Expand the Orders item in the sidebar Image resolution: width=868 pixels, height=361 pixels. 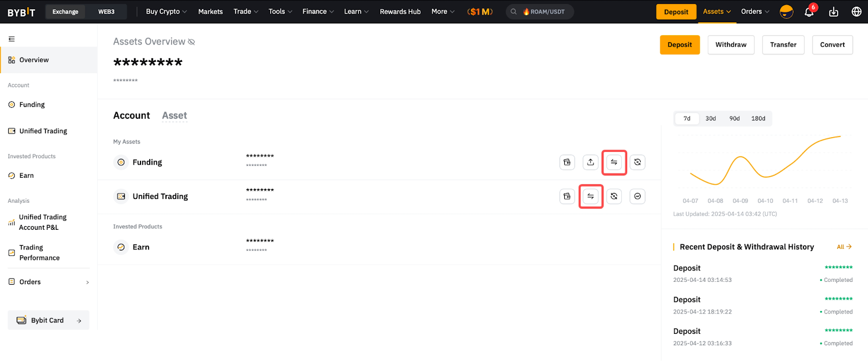coord(49,282)
